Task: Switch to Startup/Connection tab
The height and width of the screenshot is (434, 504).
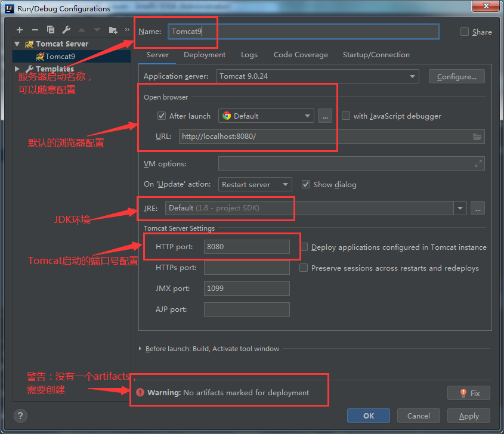Action: point(376,55)
